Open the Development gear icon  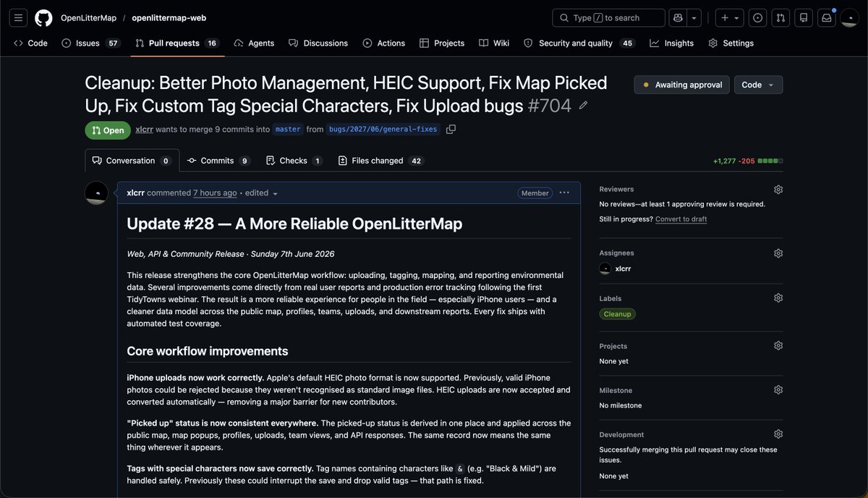778,434
